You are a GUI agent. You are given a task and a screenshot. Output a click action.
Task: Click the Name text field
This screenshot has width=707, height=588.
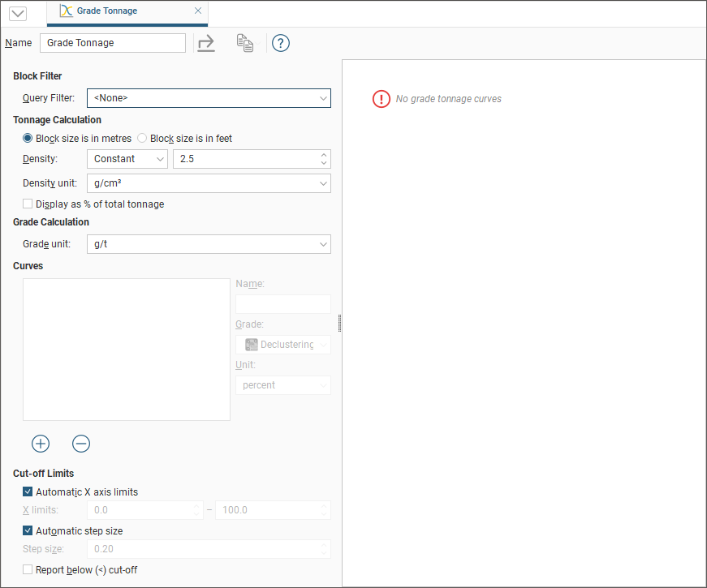(x=112, y=43)
